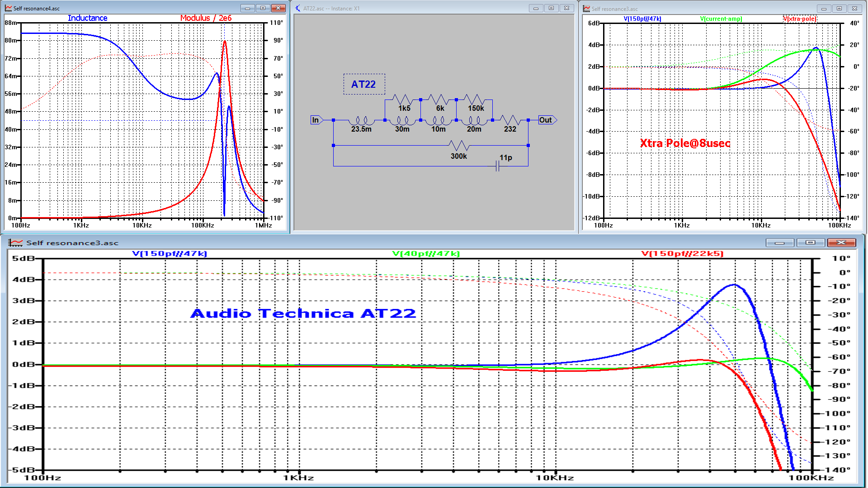This screenshot has height=488, width=868.
Task: Select the 150k resistor symbol
Action: tap(474, 99)
